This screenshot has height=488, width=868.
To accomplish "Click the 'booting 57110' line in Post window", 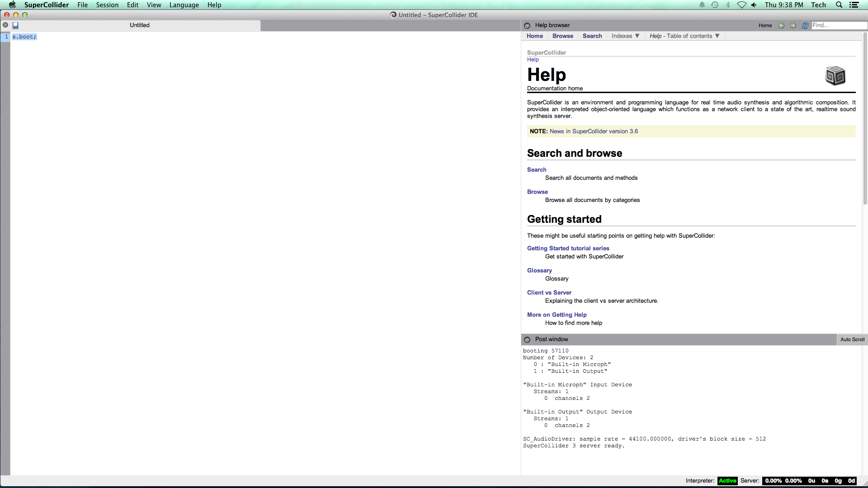I will coord(546,351).
